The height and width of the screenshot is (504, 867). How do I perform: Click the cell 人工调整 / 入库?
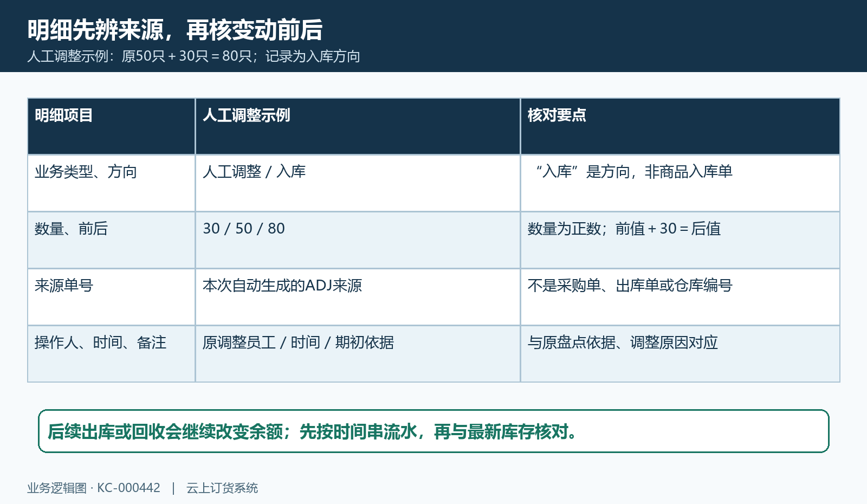[358, 183]
